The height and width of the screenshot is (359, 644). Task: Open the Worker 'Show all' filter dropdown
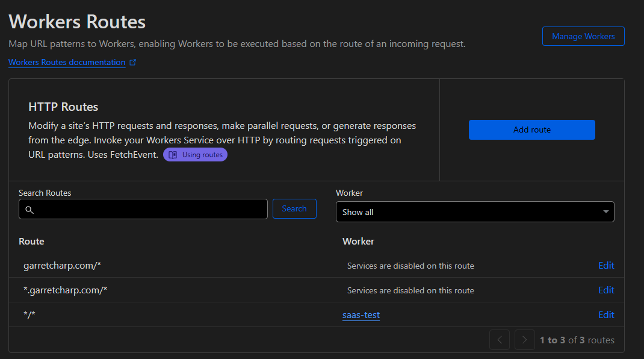(474, 212)
